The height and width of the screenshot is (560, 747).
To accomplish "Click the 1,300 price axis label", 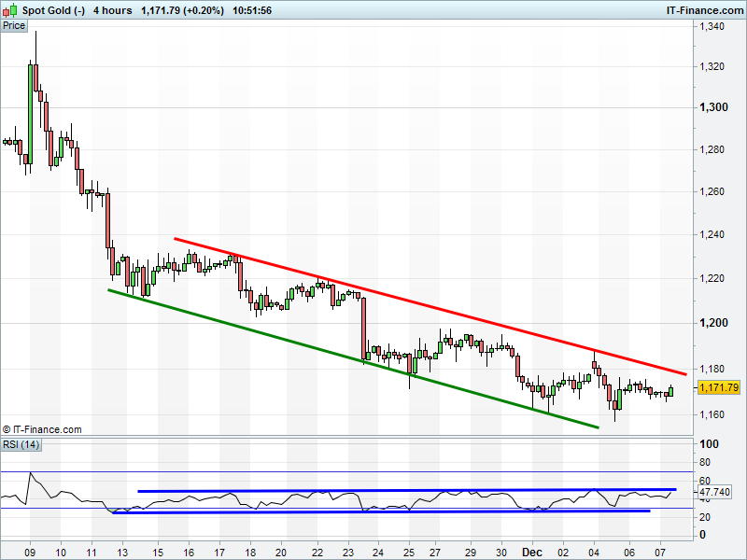I will (713, 107).
